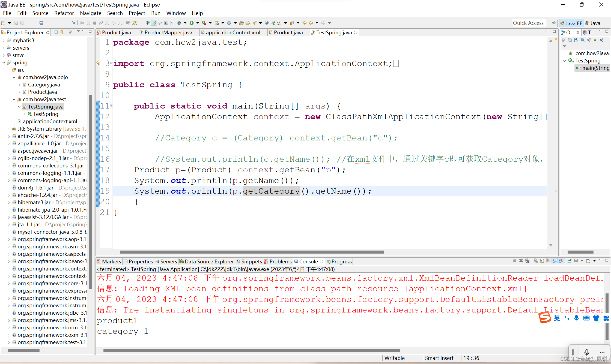Collapse the com.how2java.pojo package
611x364 pixels.
click(x=14, y=77)
